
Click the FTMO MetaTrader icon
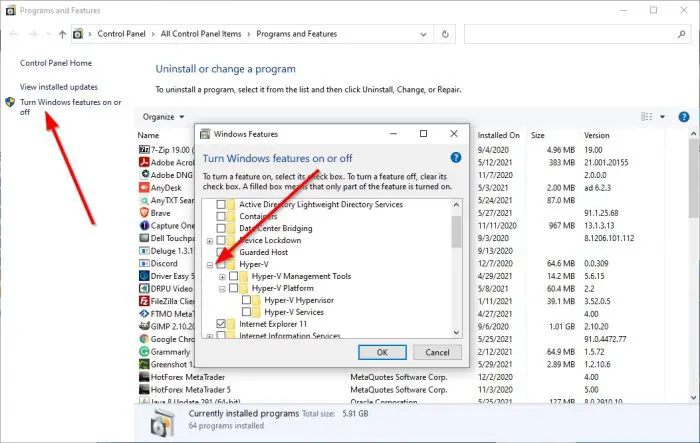[144, 313]
